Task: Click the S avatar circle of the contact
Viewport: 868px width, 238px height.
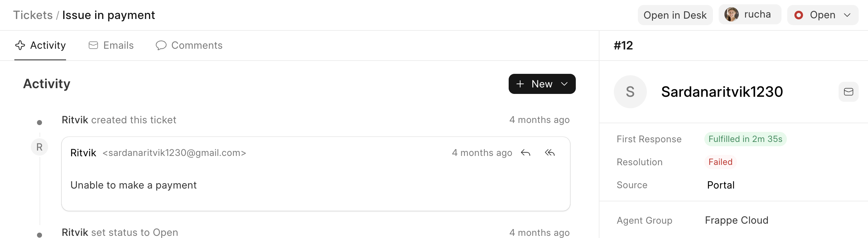Action: tap(630, 92)
